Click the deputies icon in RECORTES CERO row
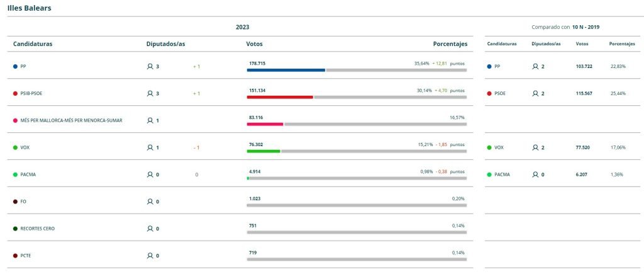Image resolution: width=644 pixels, height=274 pixels. [150, 229]
